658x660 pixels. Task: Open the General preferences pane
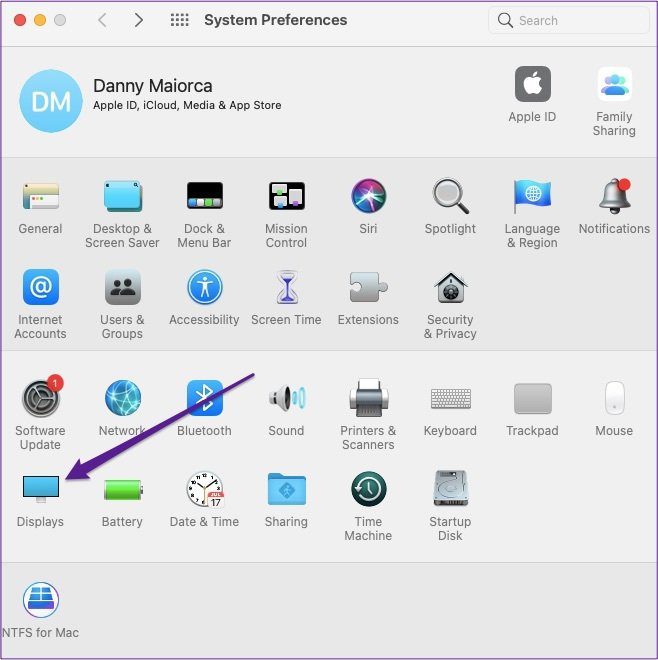[40, 196]
